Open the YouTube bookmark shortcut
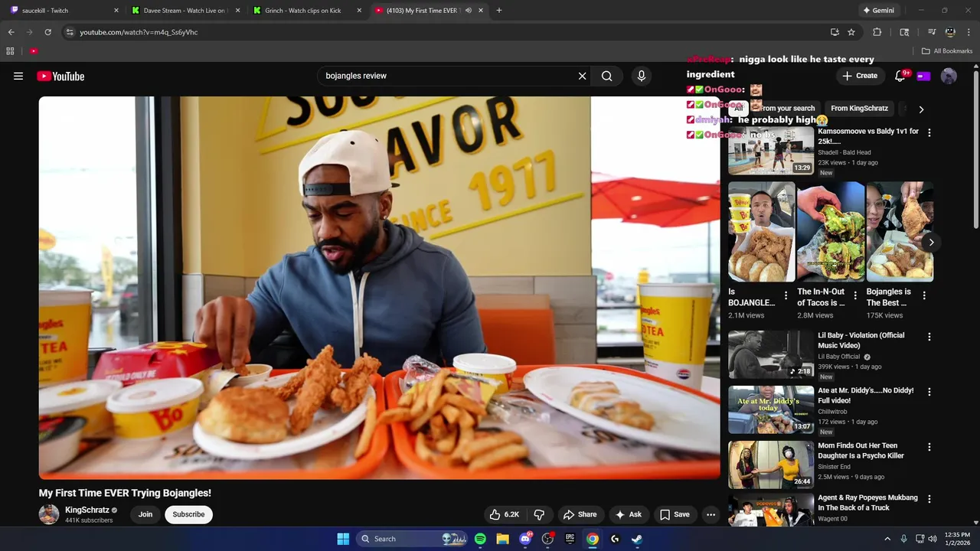 (34, 51)
